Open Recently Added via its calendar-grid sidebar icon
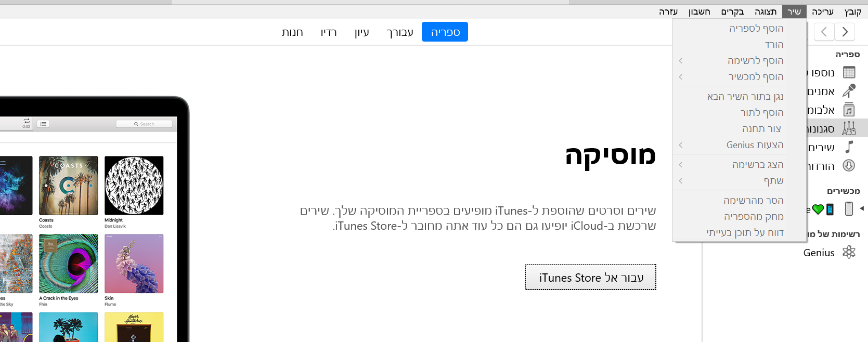This screenshot has height=342, width=868. [x=849, y=72]
